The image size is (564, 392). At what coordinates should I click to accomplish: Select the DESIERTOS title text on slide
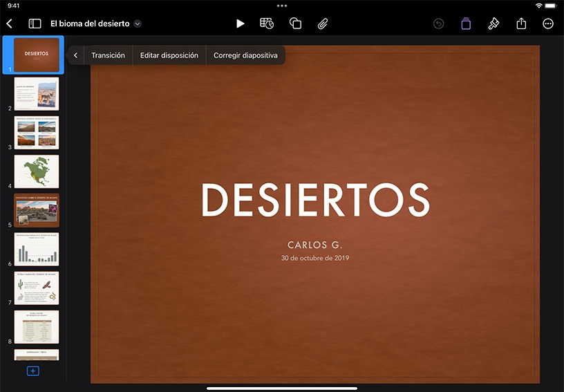[x=315, y=200]
